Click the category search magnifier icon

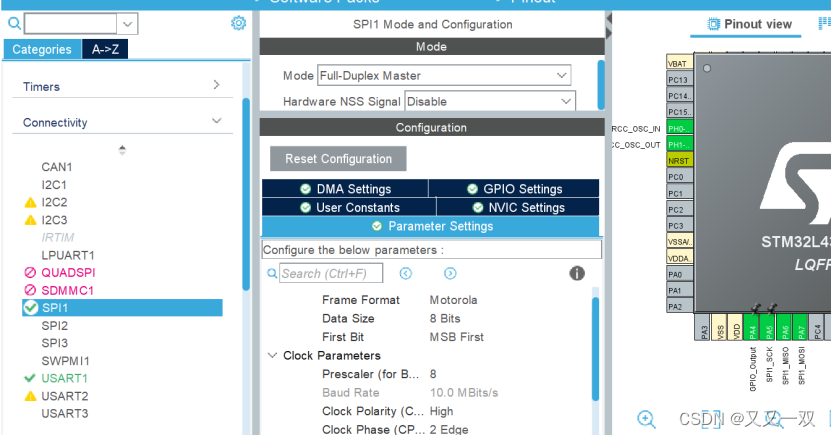click(x=14, y=23)
